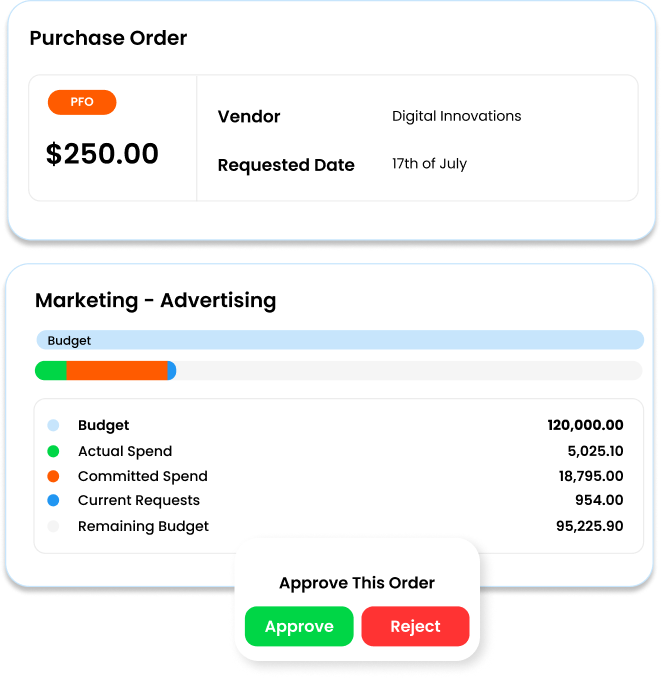This screenshot has height=678, width=661.
Task: Click the orange PFO badge
Action: click(x=82, y=102)
